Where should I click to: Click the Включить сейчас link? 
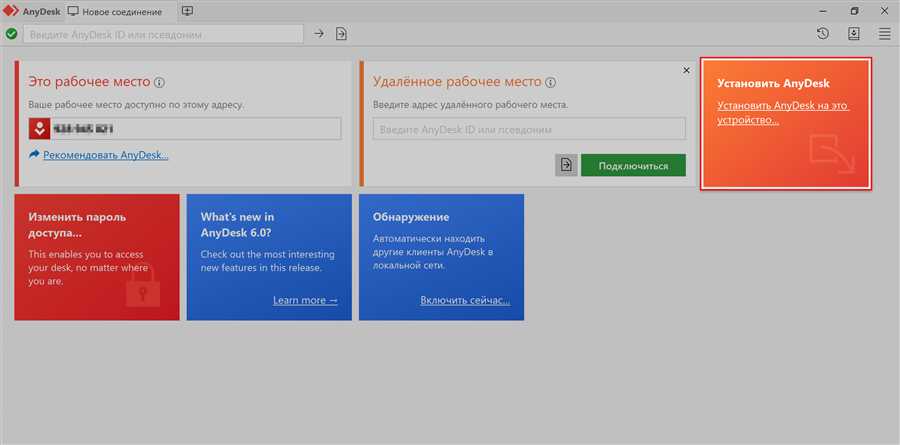tap(465, 300)
